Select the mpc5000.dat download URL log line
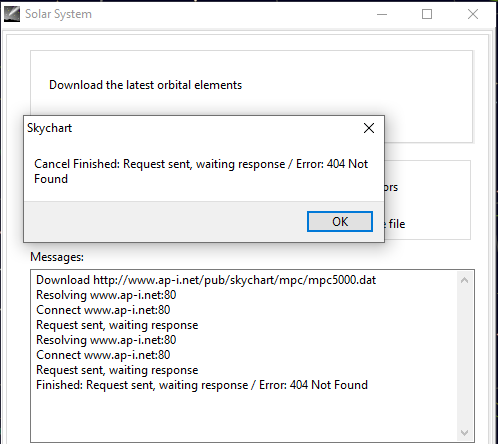 (206, 280)
